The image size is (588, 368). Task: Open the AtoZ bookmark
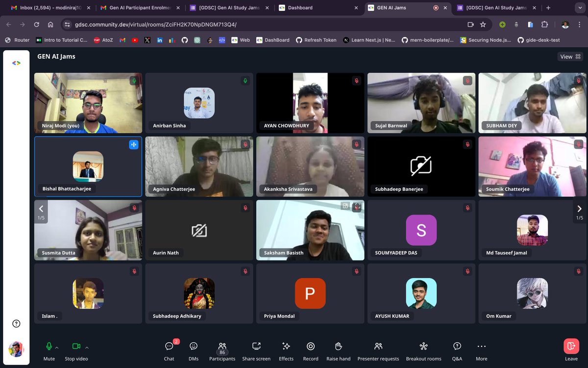pos(103,40)
